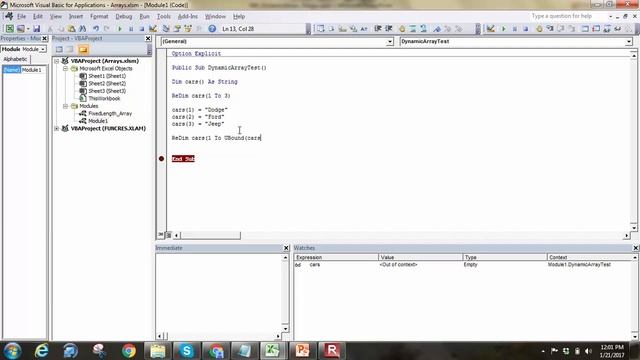
Task: Open the Tools menu
Action: pos(164,16)
